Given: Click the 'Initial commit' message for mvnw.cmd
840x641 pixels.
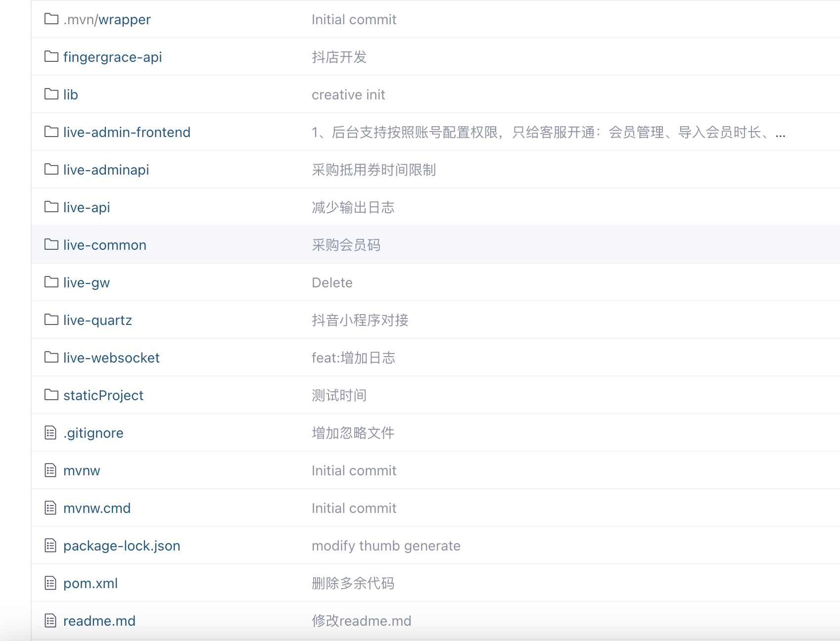Looking at the screenshot, I should point(354,508).
